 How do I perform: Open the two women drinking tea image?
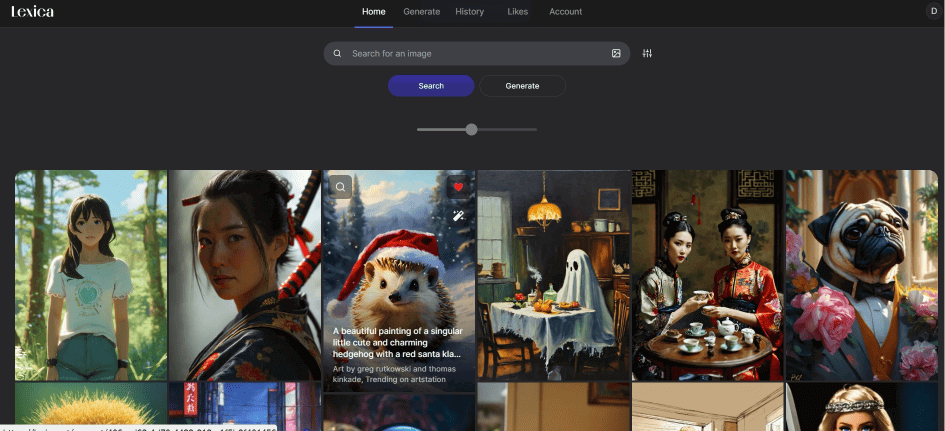pos(708,275)
